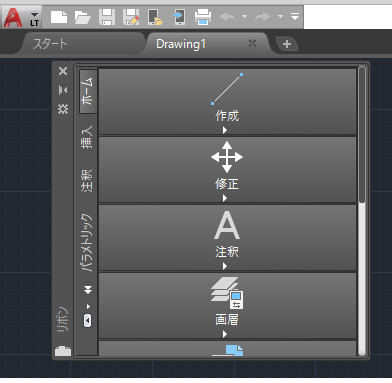Switch to the スタート tab
Viewport: 392px width, 383px height.
(82, 44)
